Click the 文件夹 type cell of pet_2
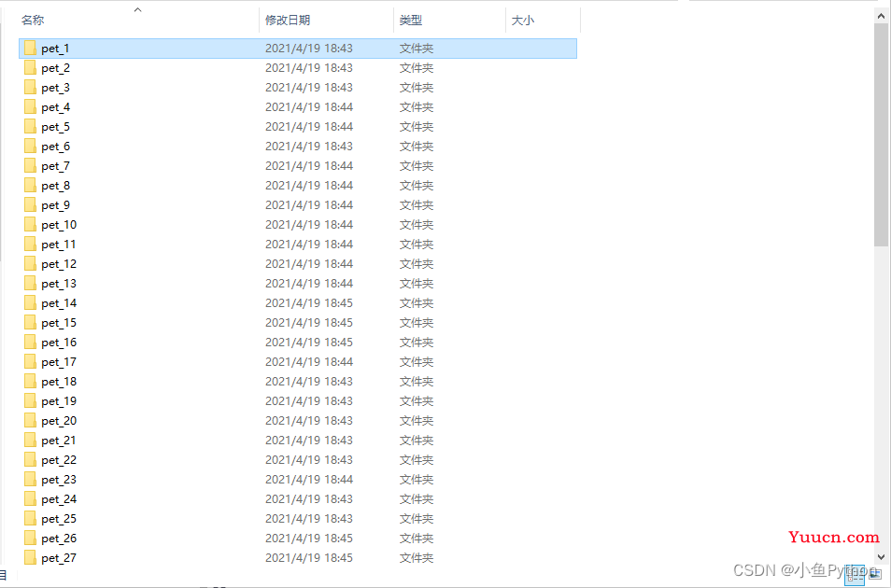 coord(416,68)
